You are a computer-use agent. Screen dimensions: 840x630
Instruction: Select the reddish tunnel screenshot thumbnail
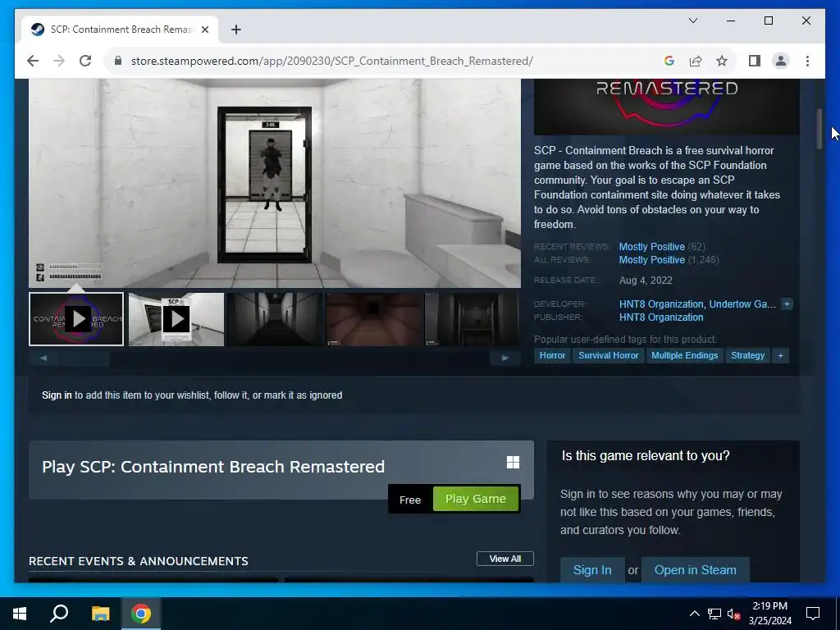[x=374, y=319]
